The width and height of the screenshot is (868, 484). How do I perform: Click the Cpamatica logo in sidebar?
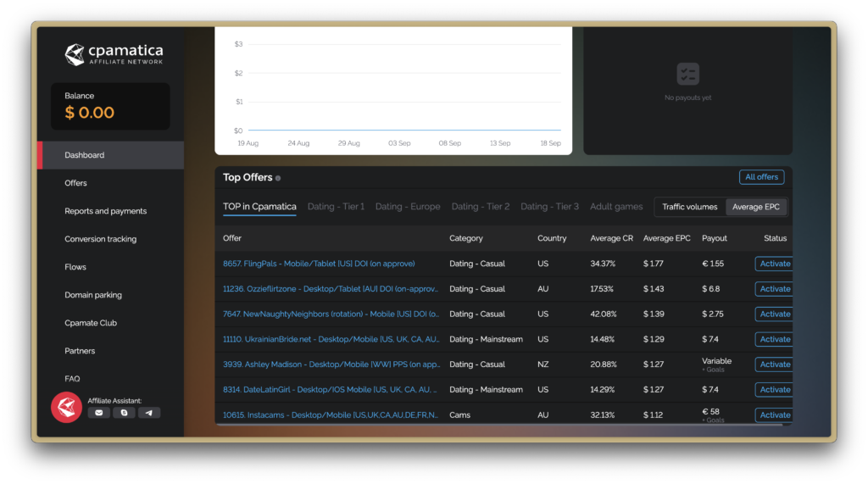114,54
